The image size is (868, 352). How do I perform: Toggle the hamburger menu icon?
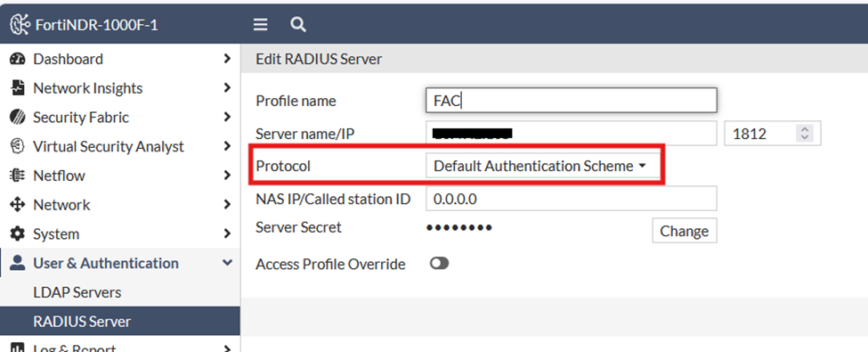pyautogui.click(x=260, y=24)
